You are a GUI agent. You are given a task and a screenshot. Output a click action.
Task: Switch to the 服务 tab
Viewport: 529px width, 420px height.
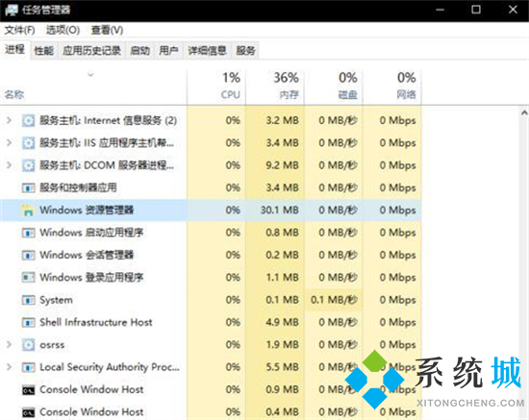(x=245, y=51)
